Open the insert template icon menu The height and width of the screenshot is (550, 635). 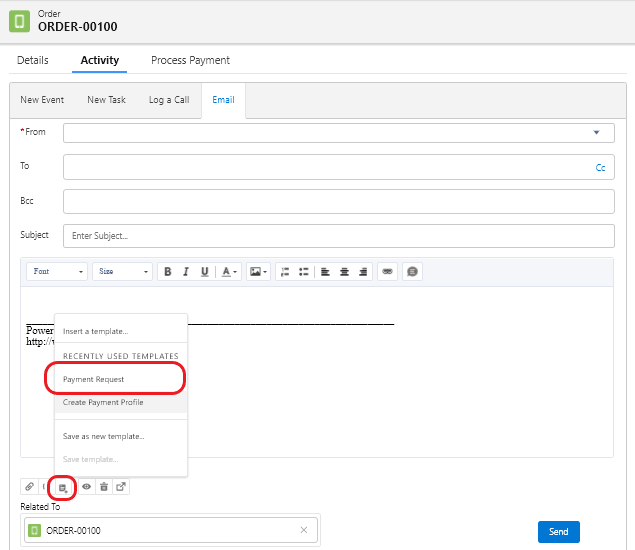(x=63, y=488)
